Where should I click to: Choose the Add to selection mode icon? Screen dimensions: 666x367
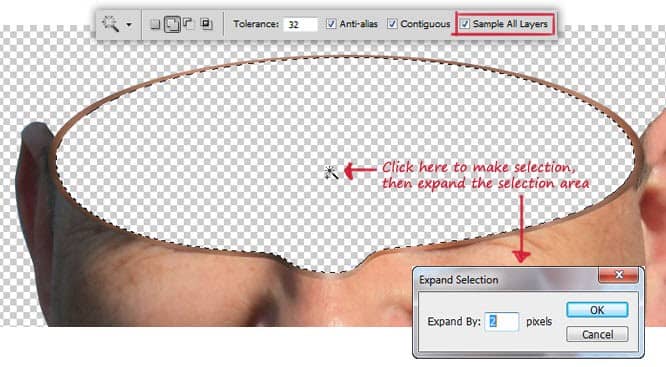point(172,24)
